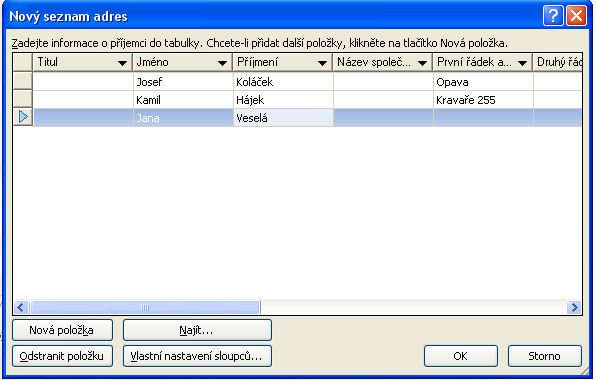This screenshot has height=380, width=596.
Task: Open Vlastní nastavení sloupců... settings
Action: tap(197, 356)
